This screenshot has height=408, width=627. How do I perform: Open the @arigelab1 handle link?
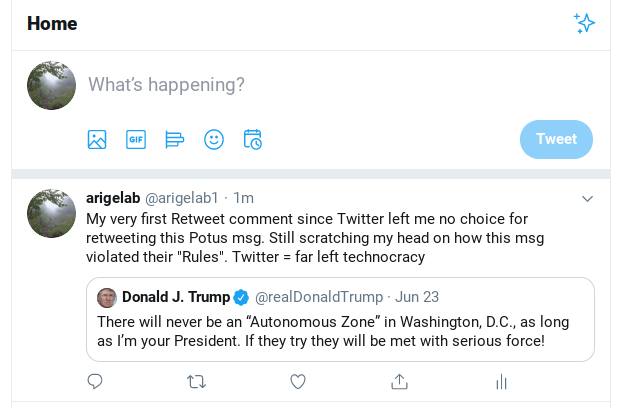click(181, 198)
